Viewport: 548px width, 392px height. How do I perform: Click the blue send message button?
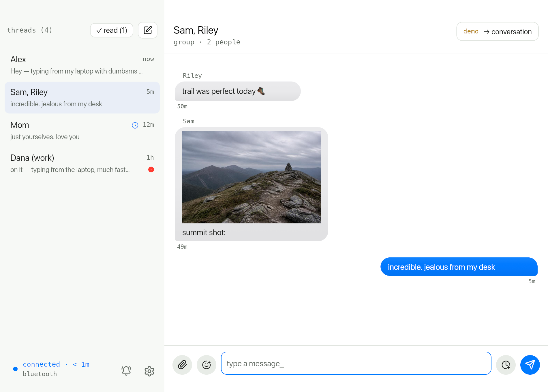530,365
